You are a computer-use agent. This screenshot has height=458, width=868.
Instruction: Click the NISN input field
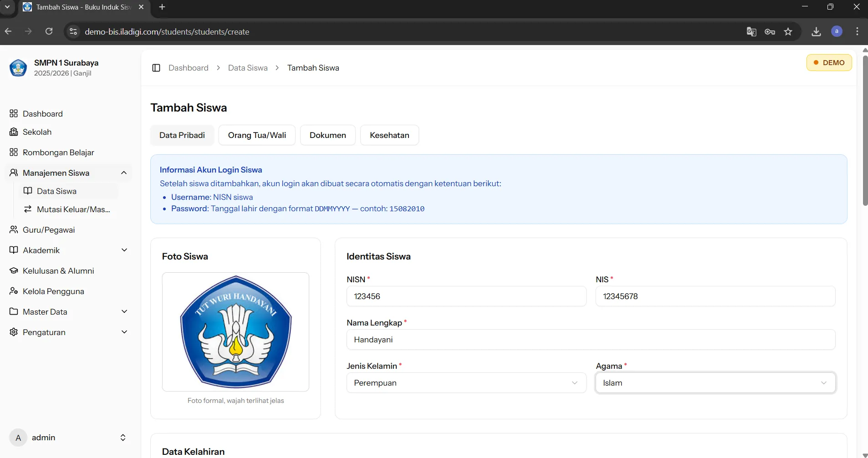[x=466, y=296]
